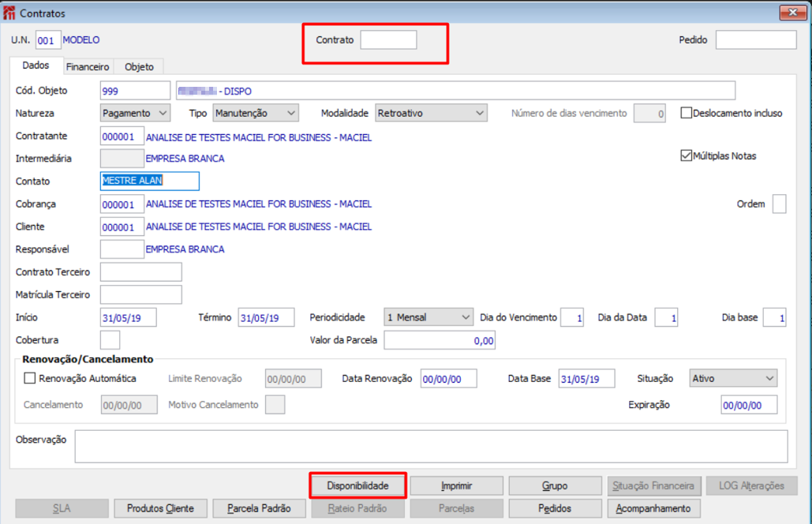Viewport: 812px width, 524px height.
Task: Click the Limite Renovação date field
Action: (293, 379)
